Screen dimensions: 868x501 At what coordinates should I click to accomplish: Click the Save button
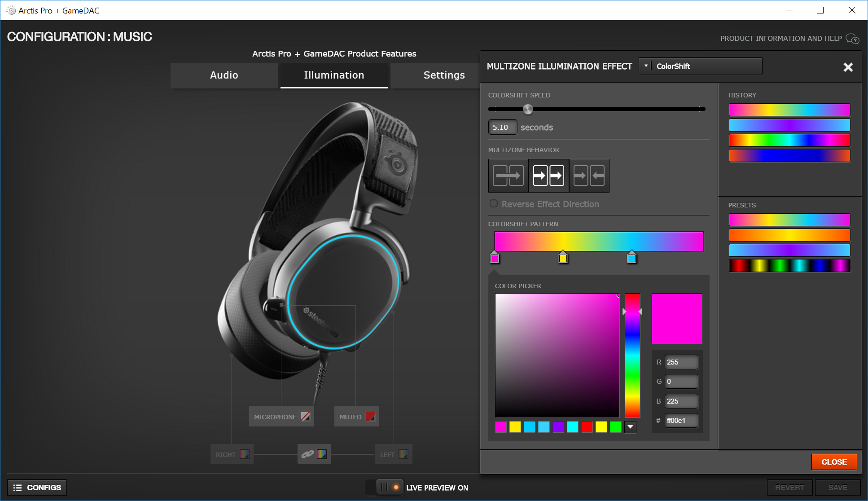(837, 486)
